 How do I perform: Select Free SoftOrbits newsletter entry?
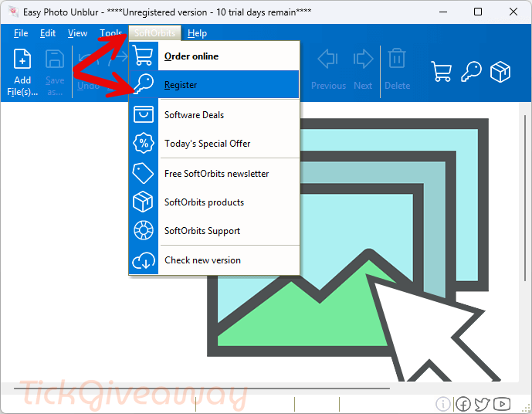(214, 174)
